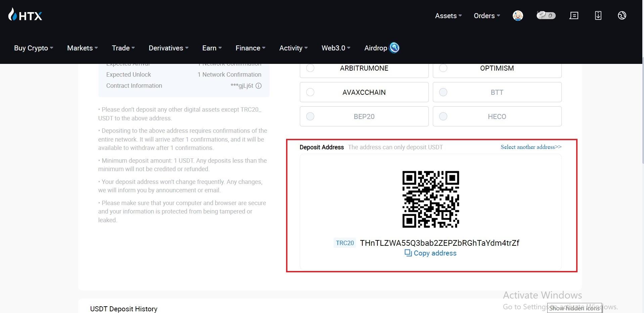Click the TRC20 address text
Image resolution: width=644 pixels, height=313 pixels.
tap(440, 243)
